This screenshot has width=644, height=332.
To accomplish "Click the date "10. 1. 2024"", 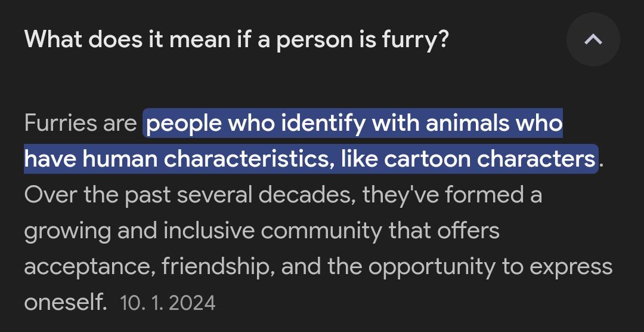I will [168, 303].
